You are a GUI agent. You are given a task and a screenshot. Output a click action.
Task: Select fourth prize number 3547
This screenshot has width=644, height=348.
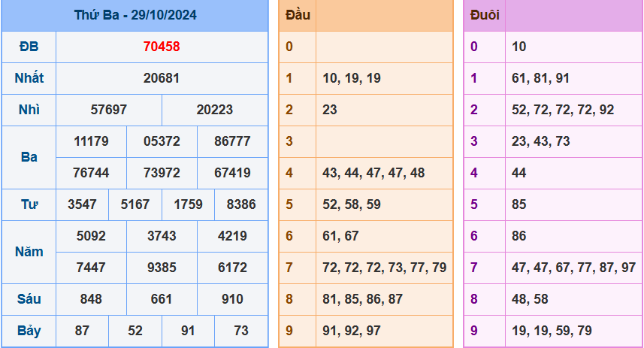[x=82, y=204]
